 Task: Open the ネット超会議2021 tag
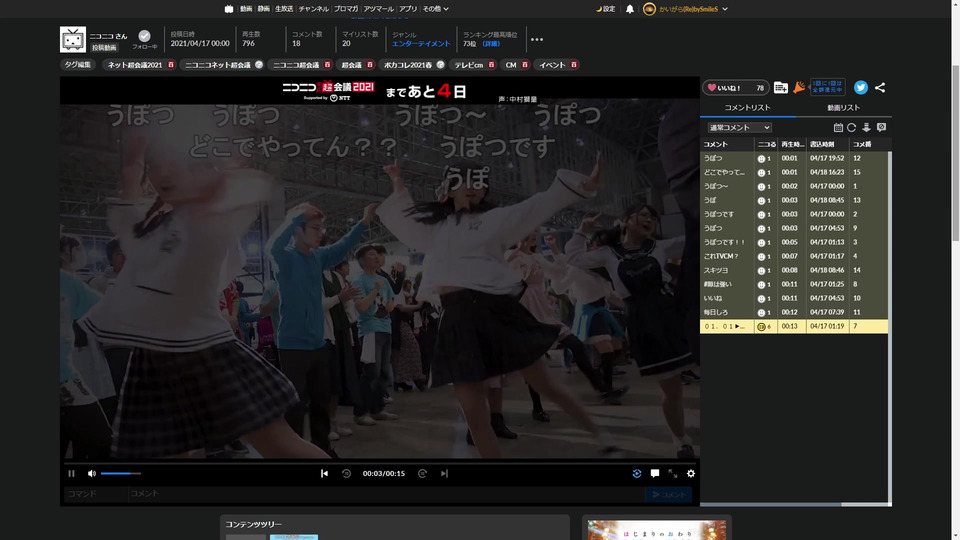135,65
